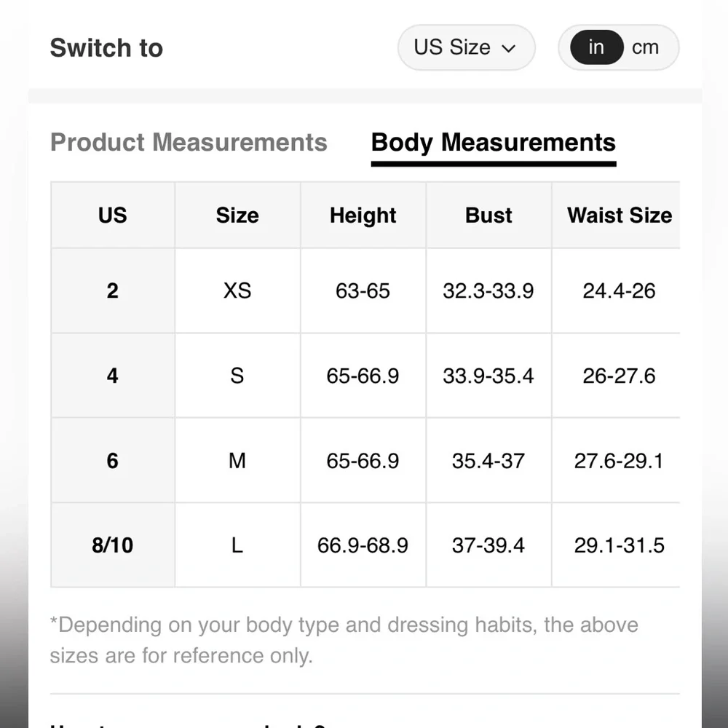
Task: Select the L size cell
Action: tap(237, 545)
